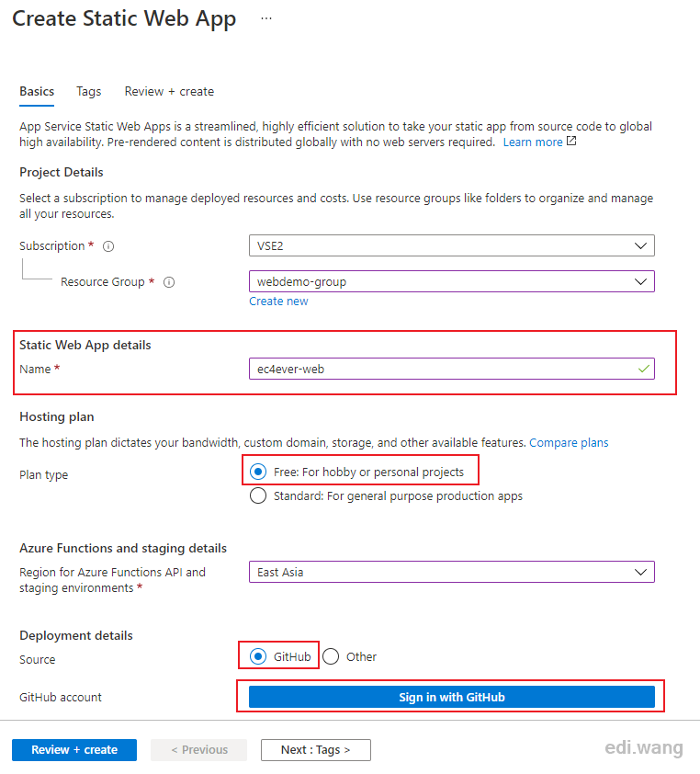This screenshot has height=774, width=700.
Task: Choose Other as deployment source
Action: tap(331, 656)
